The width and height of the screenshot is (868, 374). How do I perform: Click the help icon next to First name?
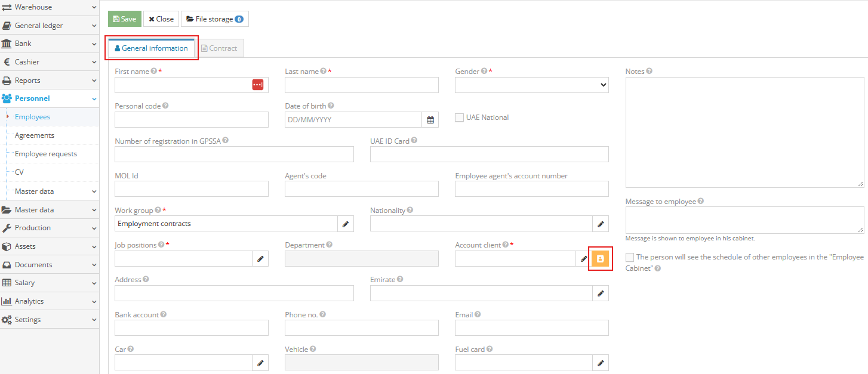click(154, 71)
